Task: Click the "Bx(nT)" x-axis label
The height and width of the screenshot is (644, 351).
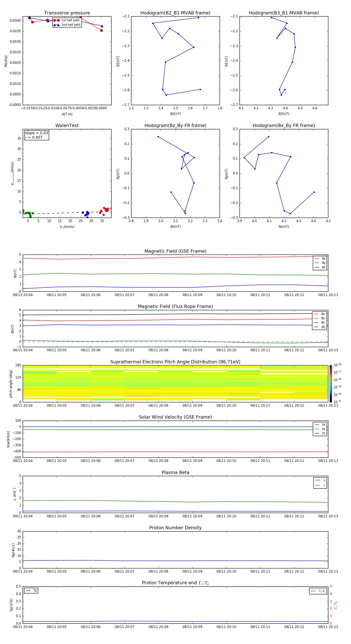Action: 284,227
